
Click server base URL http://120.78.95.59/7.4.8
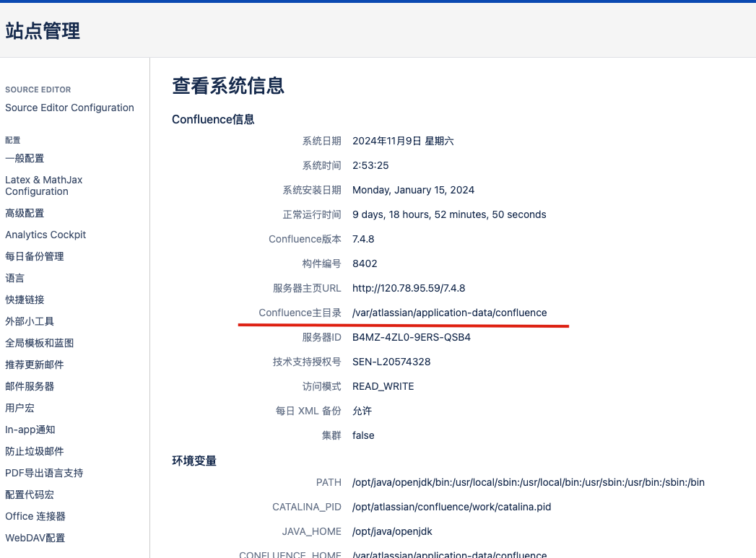(x=409, y=289)
